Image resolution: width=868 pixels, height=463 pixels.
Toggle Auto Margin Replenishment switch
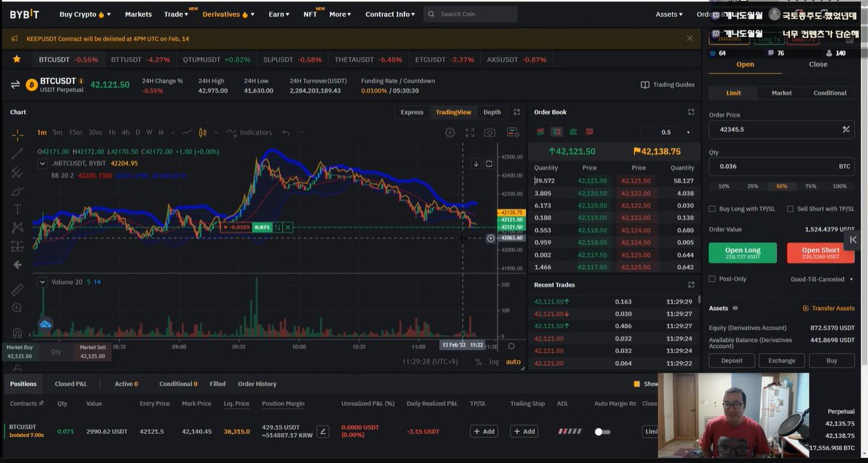coord(602,431)
